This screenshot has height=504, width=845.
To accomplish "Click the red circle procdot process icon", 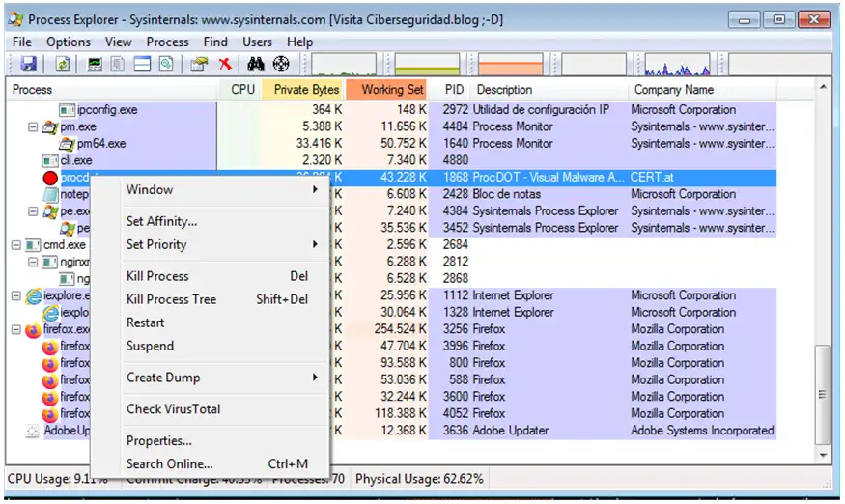I will pyautogui.click(x=50, y=178).
